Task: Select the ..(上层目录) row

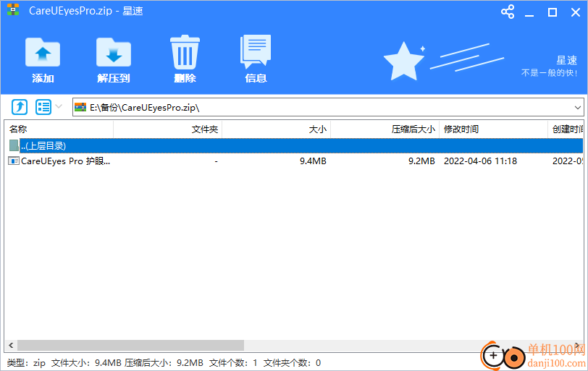Action: pos(295,145)
